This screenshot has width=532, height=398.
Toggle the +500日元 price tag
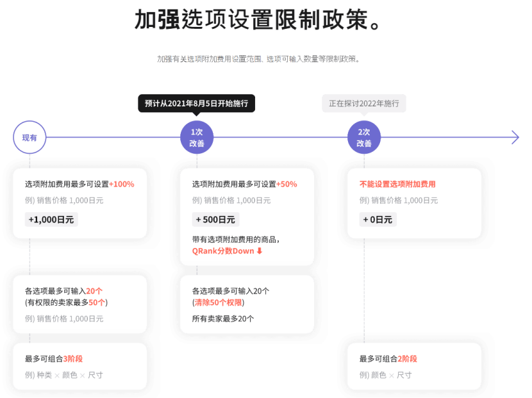(x=215, y=220)
